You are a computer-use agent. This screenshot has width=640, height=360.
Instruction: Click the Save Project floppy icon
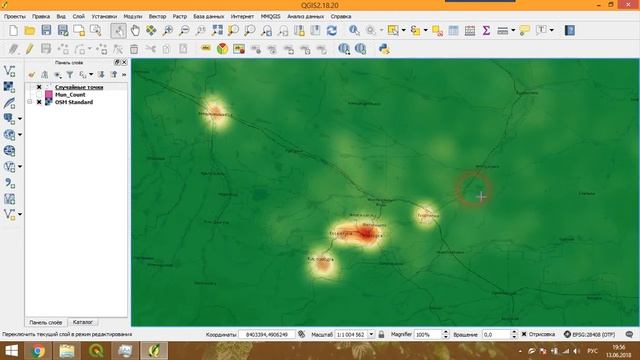(x=46, y=30)
